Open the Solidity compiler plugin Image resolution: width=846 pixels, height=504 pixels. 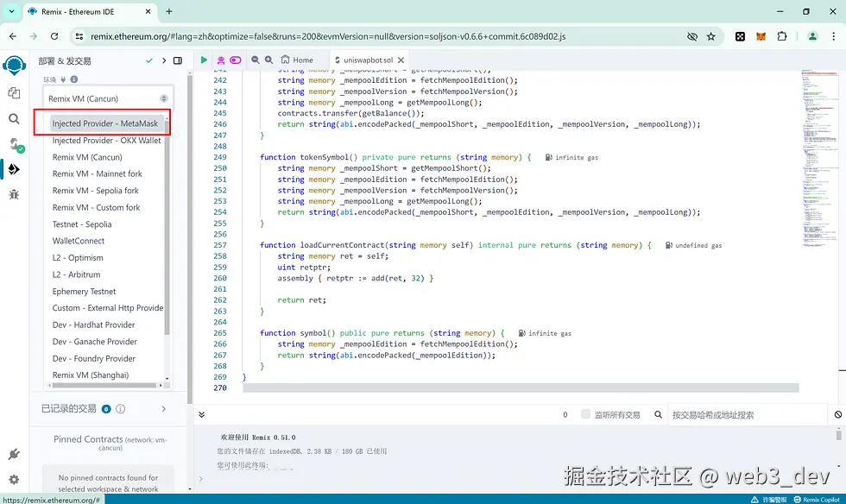click(16, 145)
